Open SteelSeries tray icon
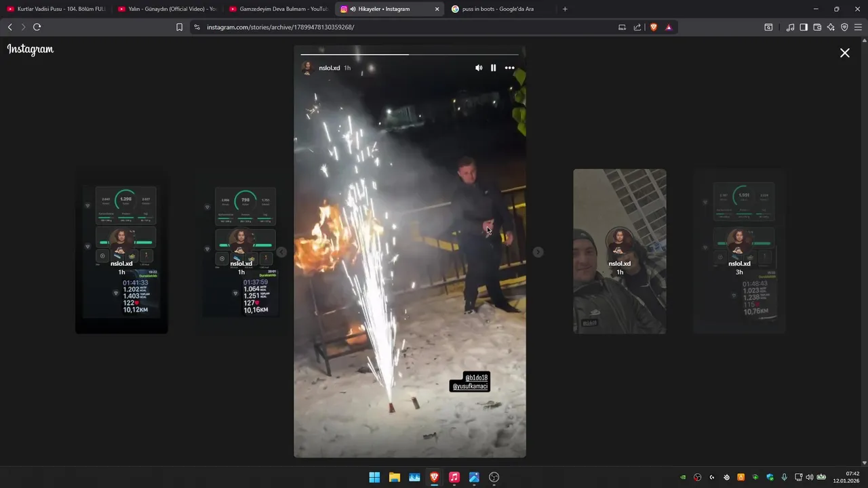Viewport: 868px width, 488px height. click(x=726, y=477)
